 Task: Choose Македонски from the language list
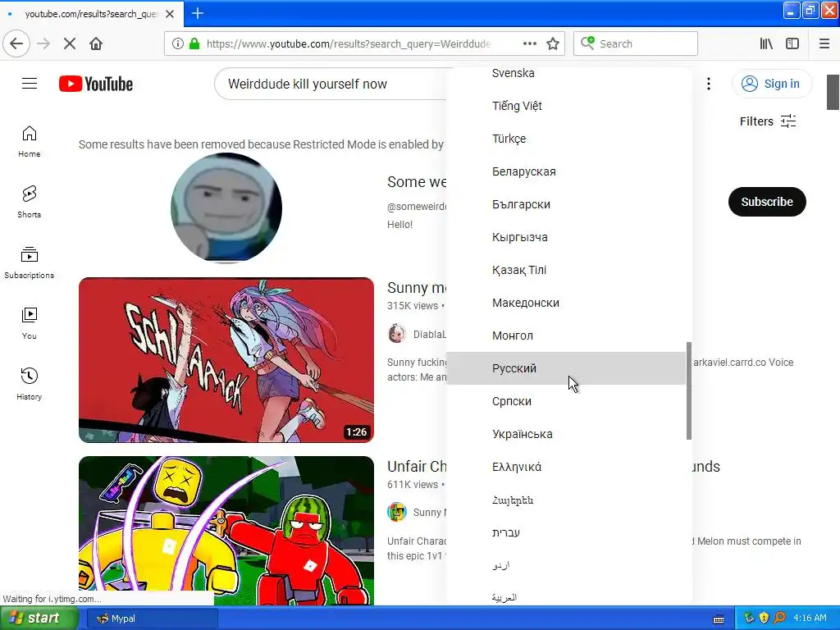[566, 303]
